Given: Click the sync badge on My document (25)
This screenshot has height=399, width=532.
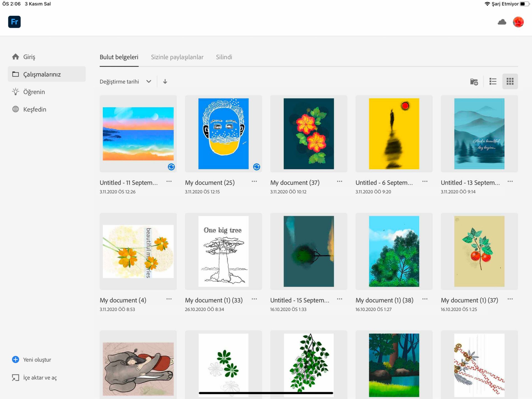Looking at the screenshot, I should pos(257,167).
